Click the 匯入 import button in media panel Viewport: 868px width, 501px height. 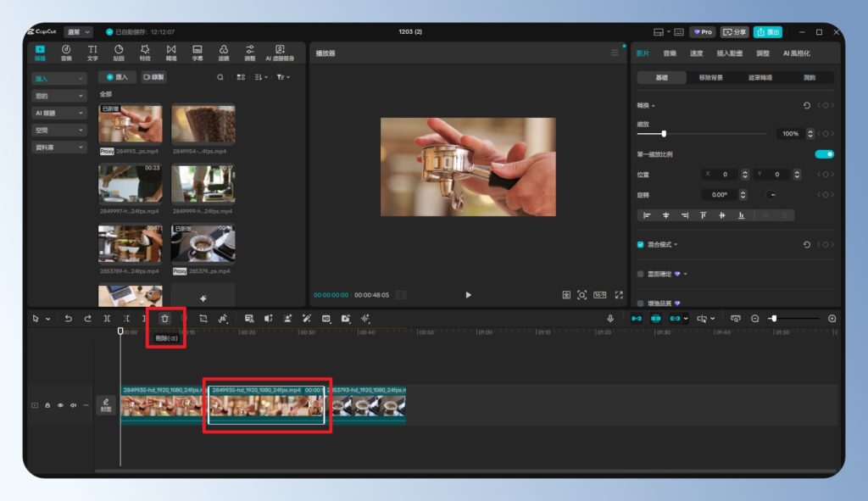117,77
